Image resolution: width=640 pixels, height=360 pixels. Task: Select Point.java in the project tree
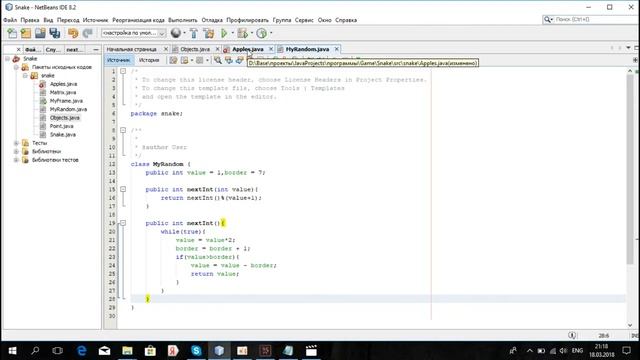tap(61, 126)
